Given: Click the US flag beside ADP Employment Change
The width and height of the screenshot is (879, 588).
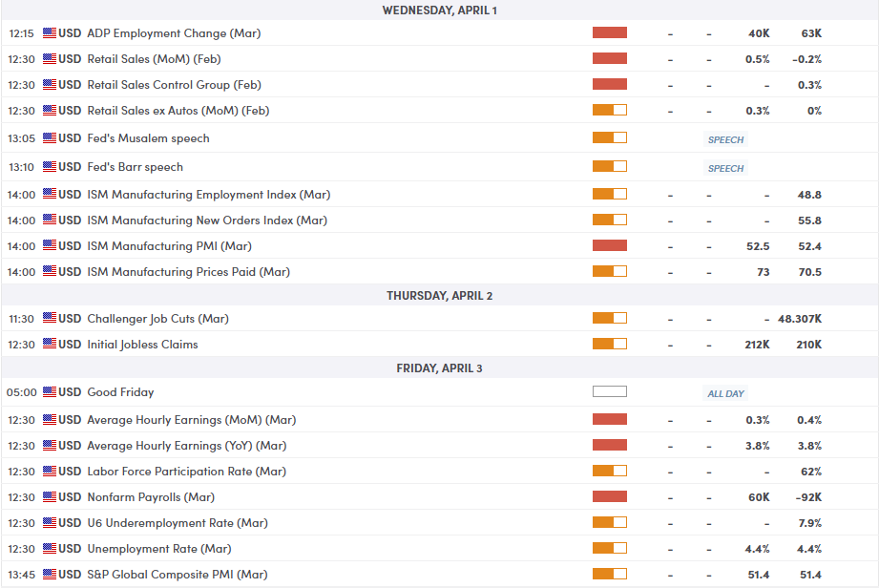Looking at the screenshot, I should (50, 33).
